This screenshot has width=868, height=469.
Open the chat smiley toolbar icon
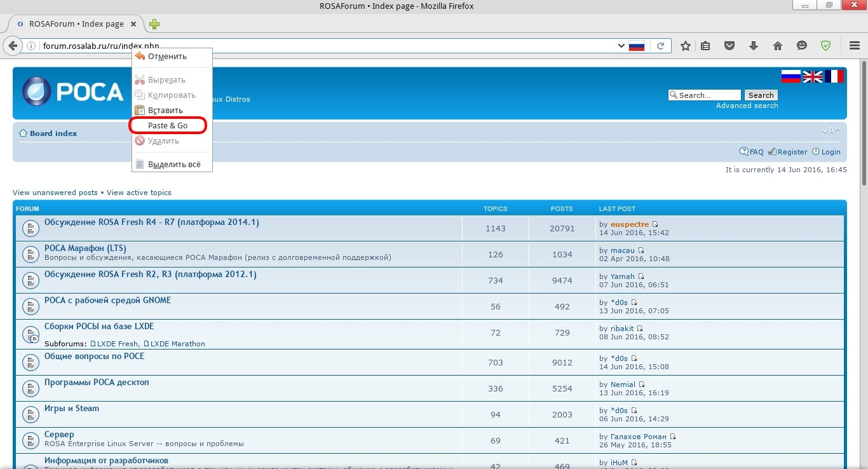pos(802,46)
